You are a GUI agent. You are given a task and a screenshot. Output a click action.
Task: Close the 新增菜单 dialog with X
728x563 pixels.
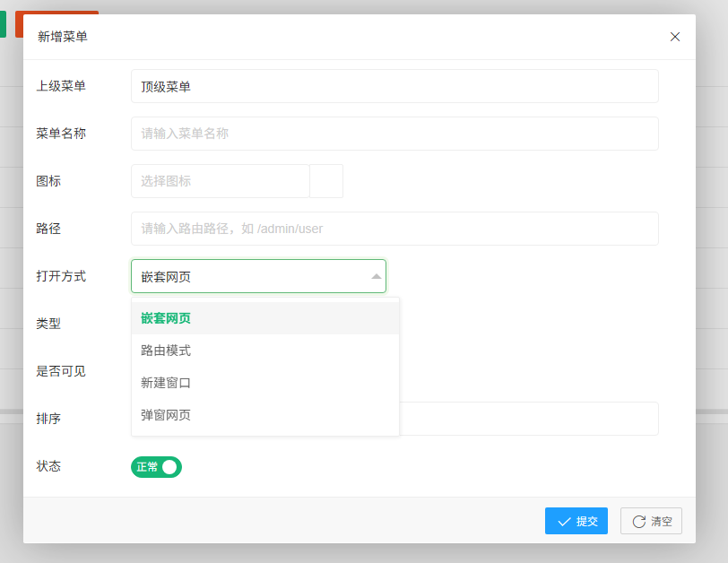point(674,37)
